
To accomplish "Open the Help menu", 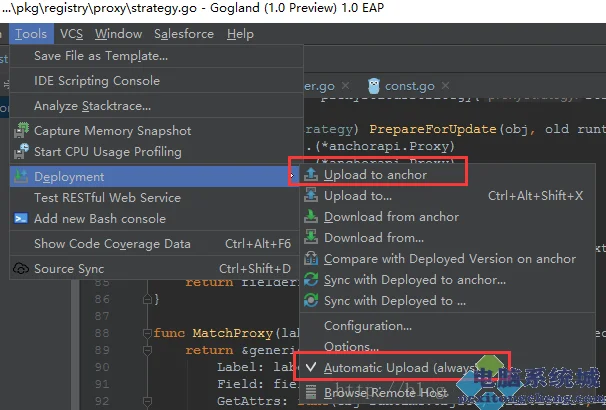I will pos(240,34).
